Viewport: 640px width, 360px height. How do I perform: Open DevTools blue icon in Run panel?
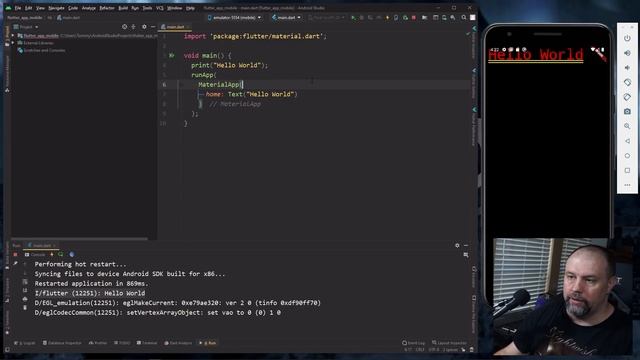click(x=72, y=255)
